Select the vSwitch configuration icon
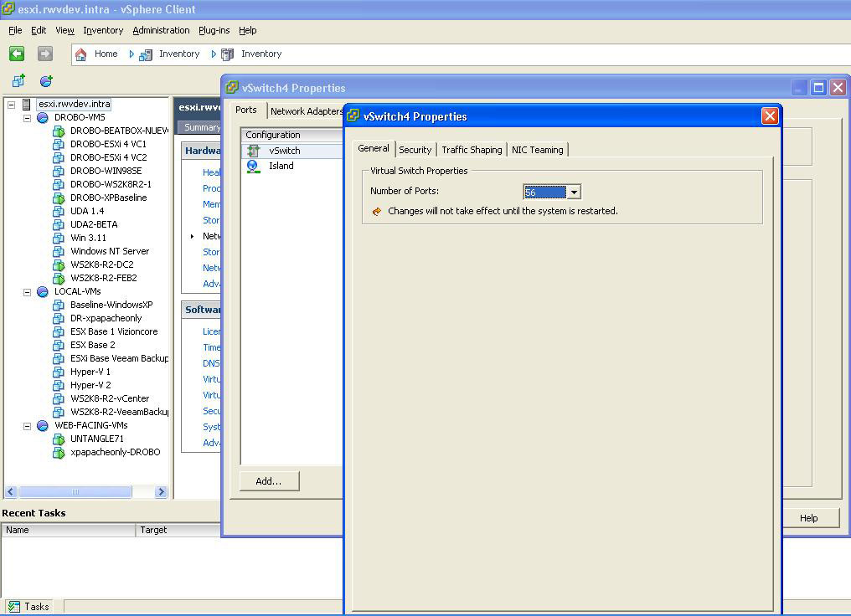Image resolution: width=851 pixels, height=616 pixels. click(253, 151)
